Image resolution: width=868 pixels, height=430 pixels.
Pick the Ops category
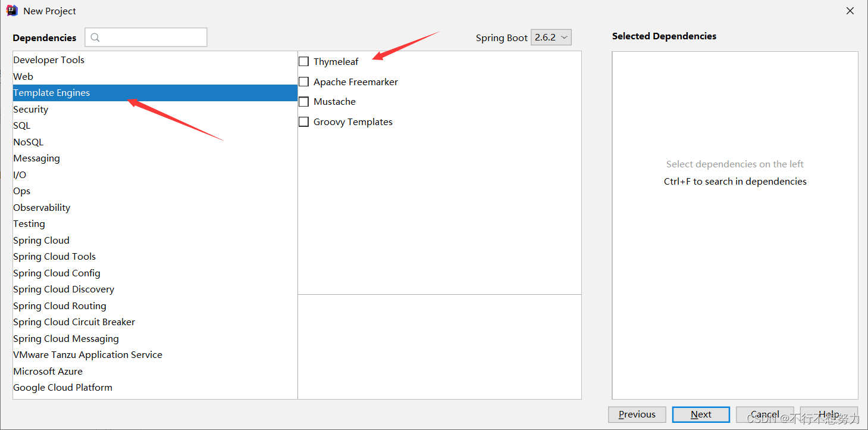coord(155,191)
